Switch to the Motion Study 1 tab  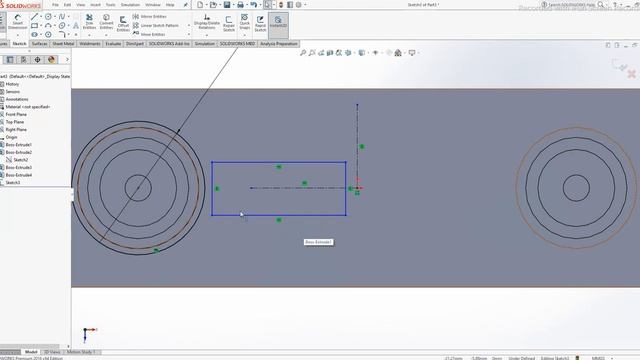[x=81, y=352]
